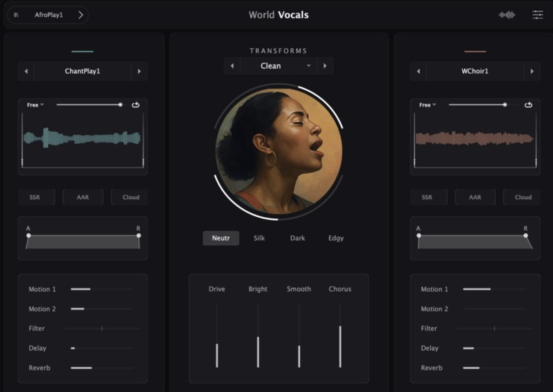Set Motion 2 slider in the left layer
The height and width of the screenshot is (392, 553).
coord(102,309)
